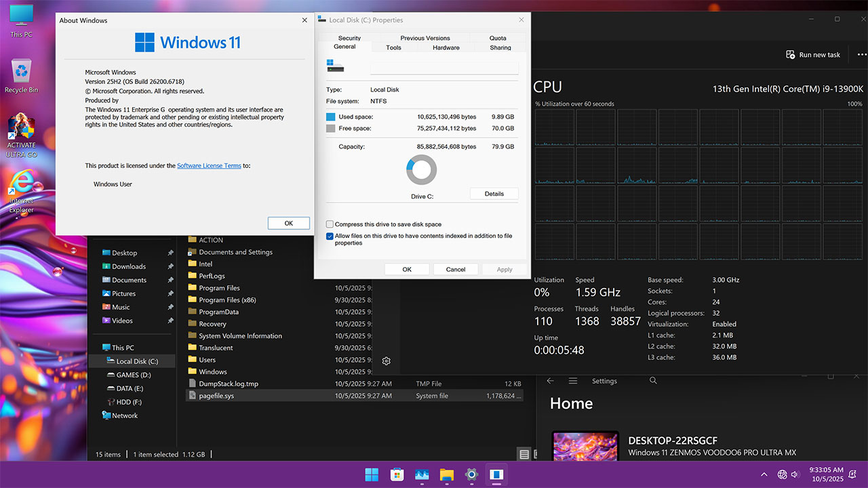Click OK in Local Disk Properties
Image resolution: width=868 pixels, height=488 pixels.
point(407,269)
